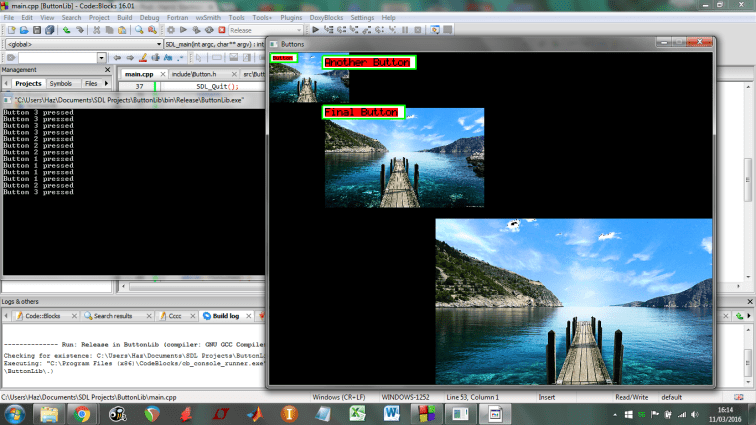Image resolution: width=756 pixels, height=425 pixels.
Task: Click the Undo arrow icon
Action: [x=66, y=30]
